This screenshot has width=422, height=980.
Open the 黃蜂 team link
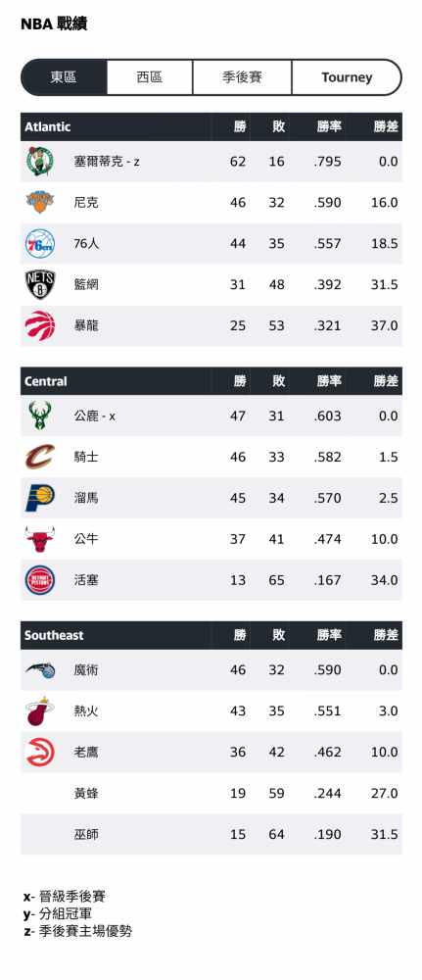click(86, 793)
